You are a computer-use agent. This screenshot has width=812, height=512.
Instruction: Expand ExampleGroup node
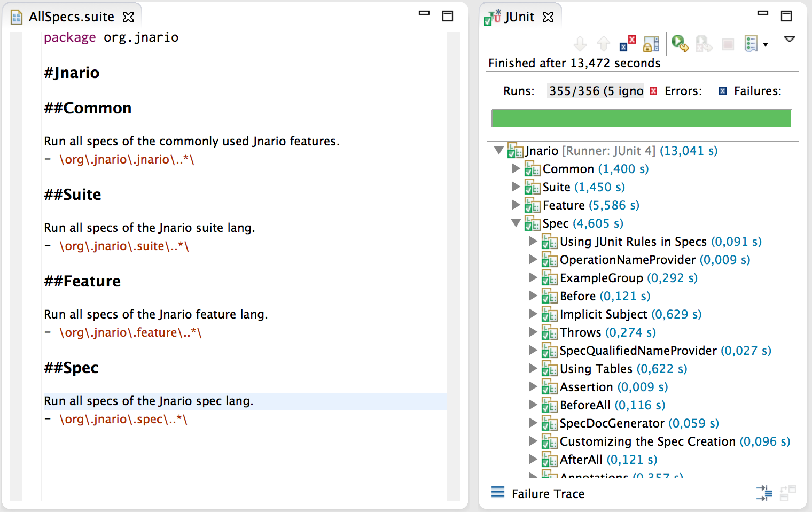coord(533,278)
